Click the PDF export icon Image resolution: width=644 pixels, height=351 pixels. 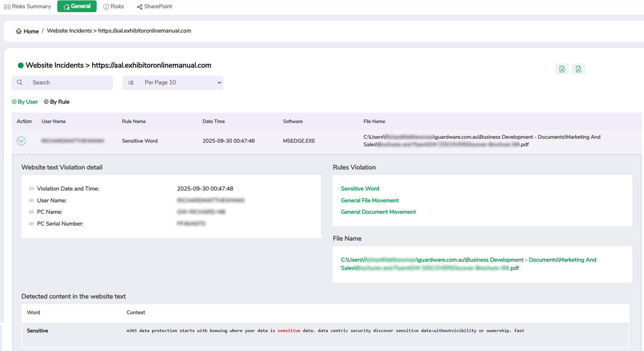click(578, 69)
